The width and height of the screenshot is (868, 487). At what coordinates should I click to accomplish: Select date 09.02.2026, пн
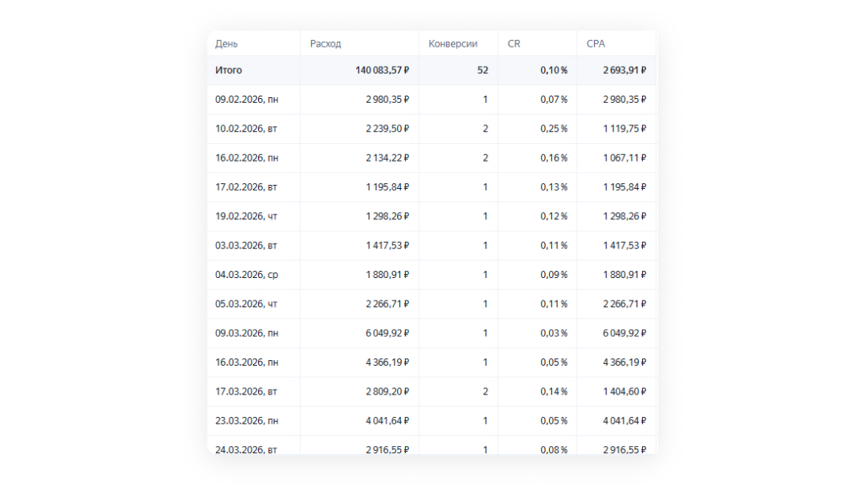[x=247, y=100]
